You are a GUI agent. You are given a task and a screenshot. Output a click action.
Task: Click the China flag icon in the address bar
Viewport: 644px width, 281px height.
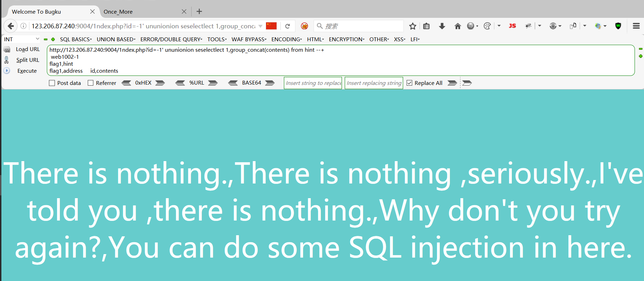(271, 26)
